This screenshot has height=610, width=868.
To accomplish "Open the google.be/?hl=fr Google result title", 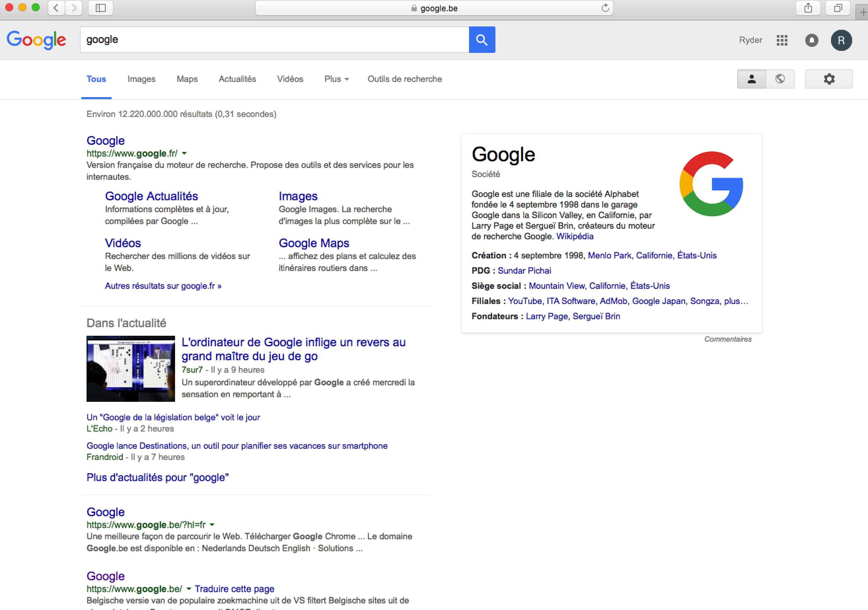I will tap(105, 512).
